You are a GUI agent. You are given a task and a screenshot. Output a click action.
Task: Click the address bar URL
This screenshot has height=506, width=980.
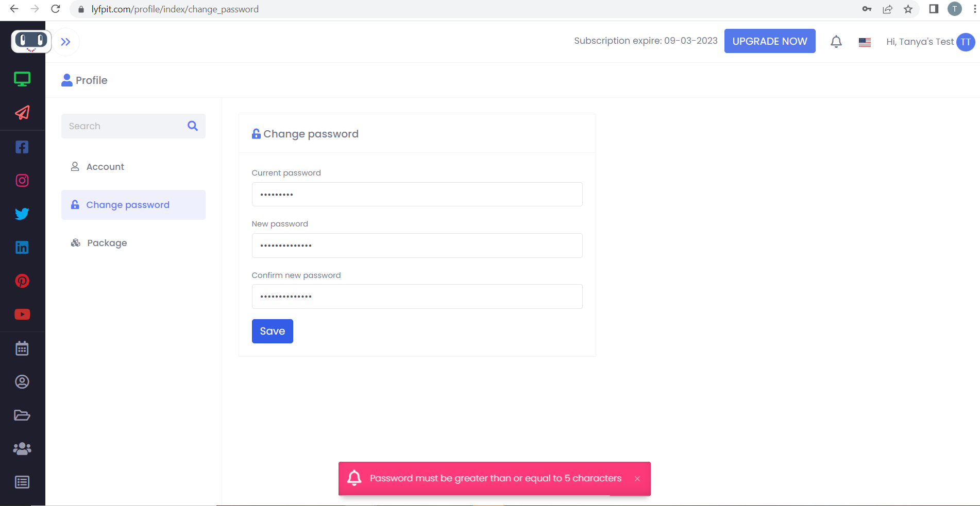pyautogui.click(x=175, y=9)
